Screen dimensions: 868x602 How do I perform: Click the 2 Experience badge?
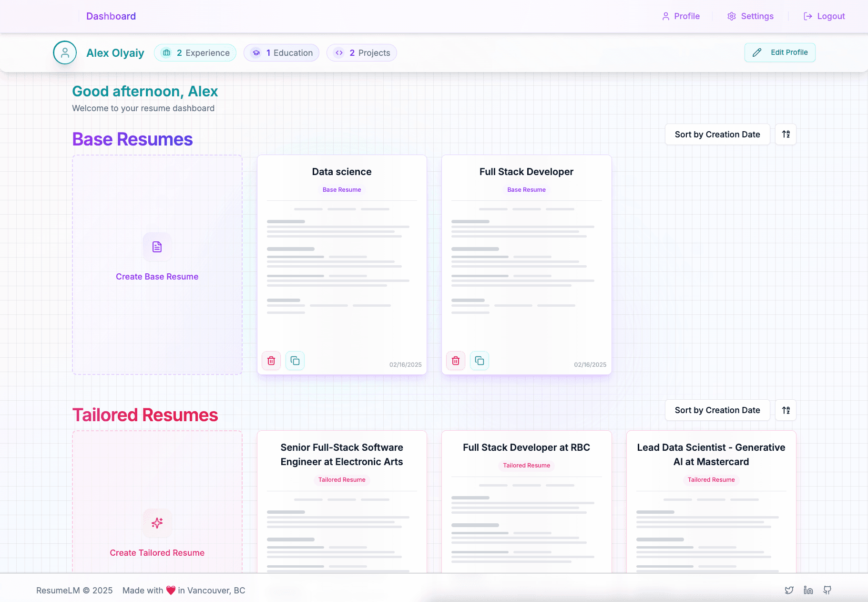pos(195,53)
